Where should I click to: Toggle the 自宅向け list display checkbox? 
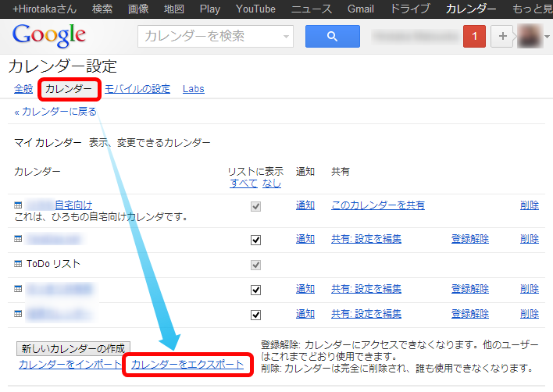click(255, 206)
